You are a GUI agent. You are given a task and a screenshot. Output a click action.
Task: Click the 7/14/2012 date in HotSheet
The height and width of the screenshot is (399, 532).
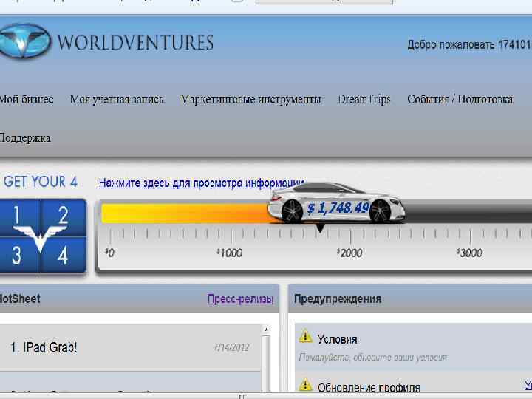pos(231,347)
